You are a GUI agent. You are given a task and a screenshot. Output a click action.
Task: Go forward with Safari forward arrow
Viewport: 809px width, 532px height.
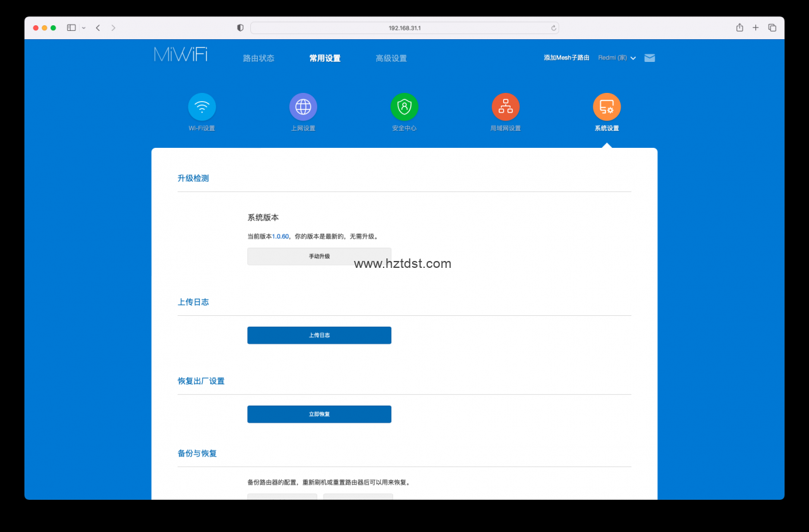(113, 28)
